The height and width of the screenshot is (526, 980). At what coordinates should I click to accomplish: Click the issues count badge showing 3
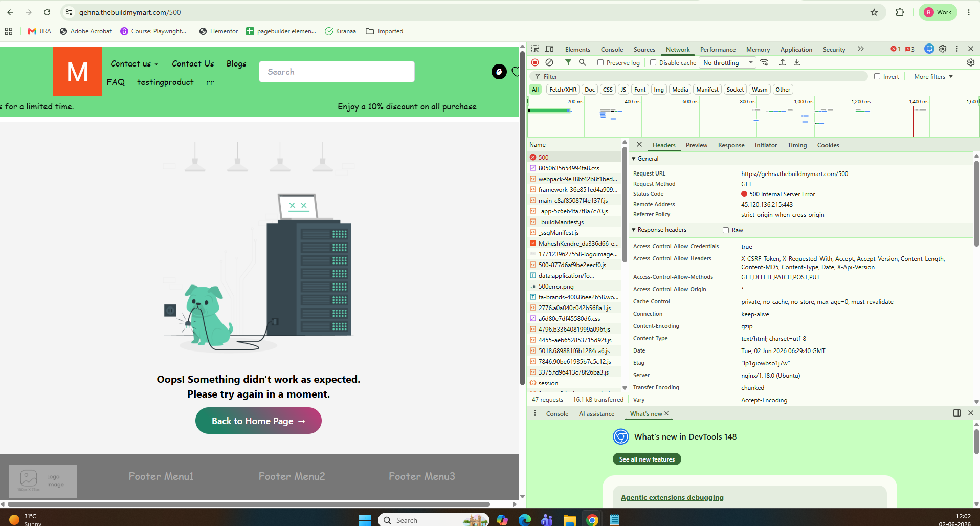tap(910, 49)
